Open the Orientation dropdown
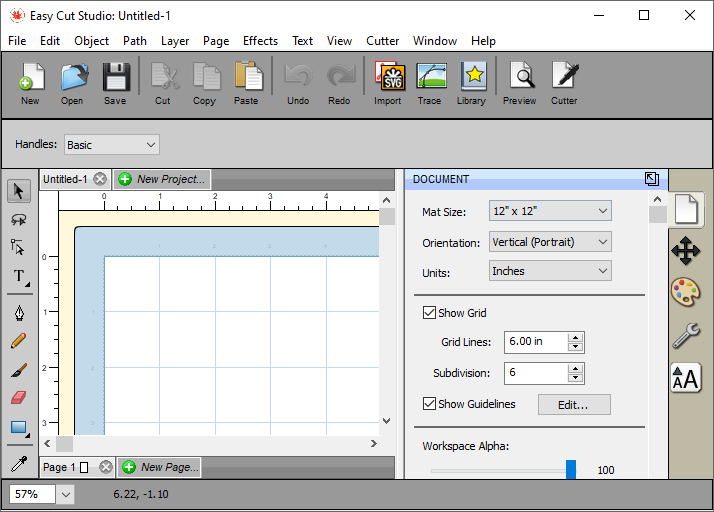This screenshot has height=512, width=714. 550,242
